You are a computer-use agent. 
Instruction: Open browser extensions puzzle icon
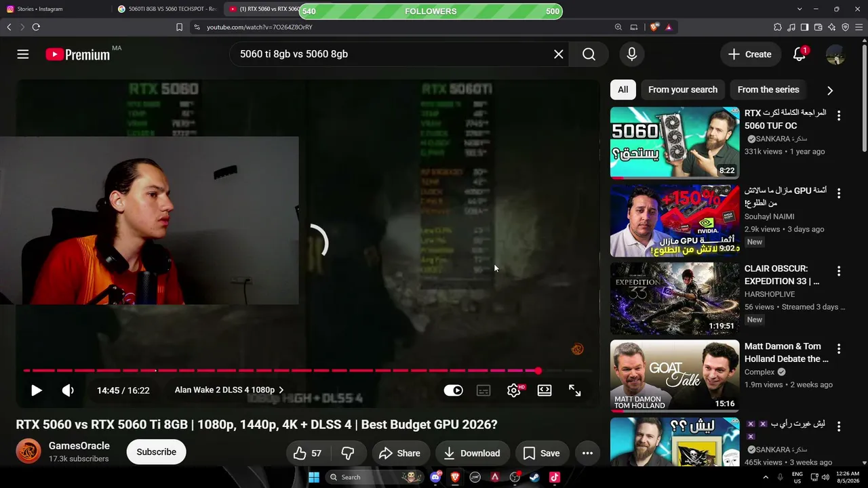pyautogui.click(x=778, y=27)
